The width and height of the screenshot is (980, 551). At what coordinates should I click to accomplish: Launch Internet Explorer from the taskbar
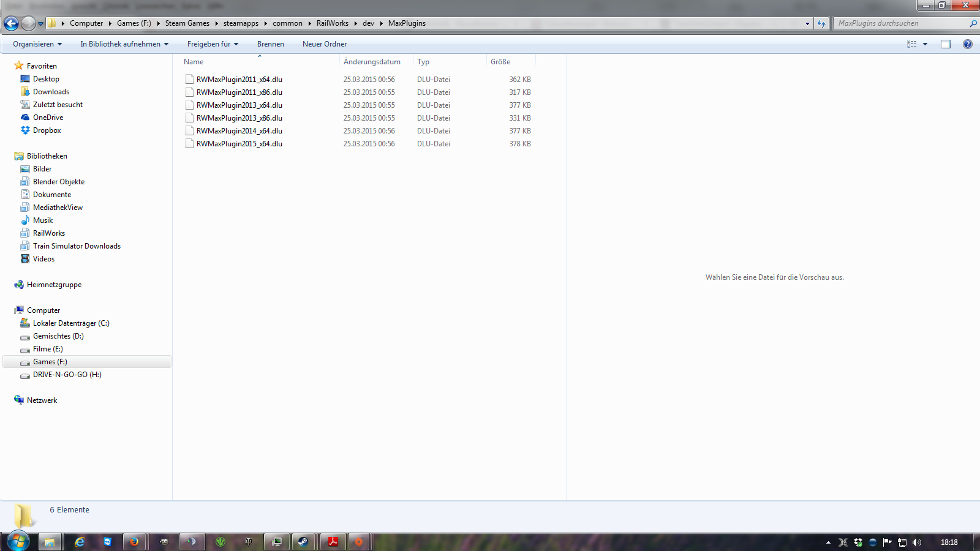[80, 542]
